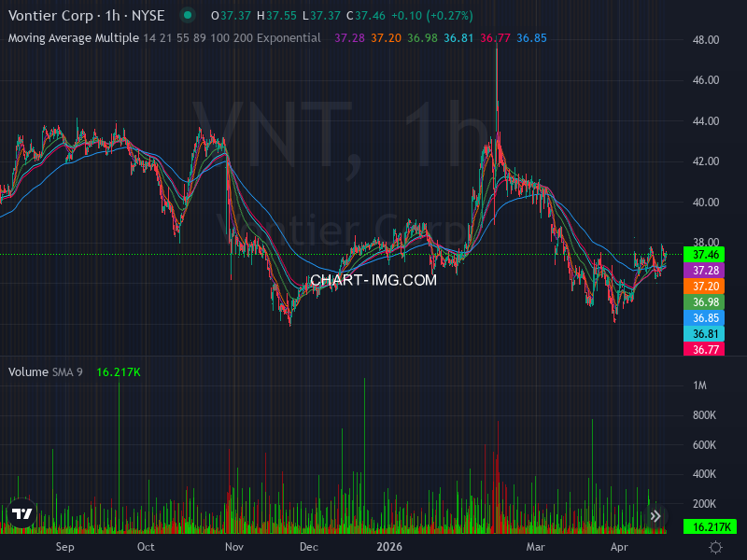
Task: Click the TradingView logo watermark
Action: [x=21, y=514]
